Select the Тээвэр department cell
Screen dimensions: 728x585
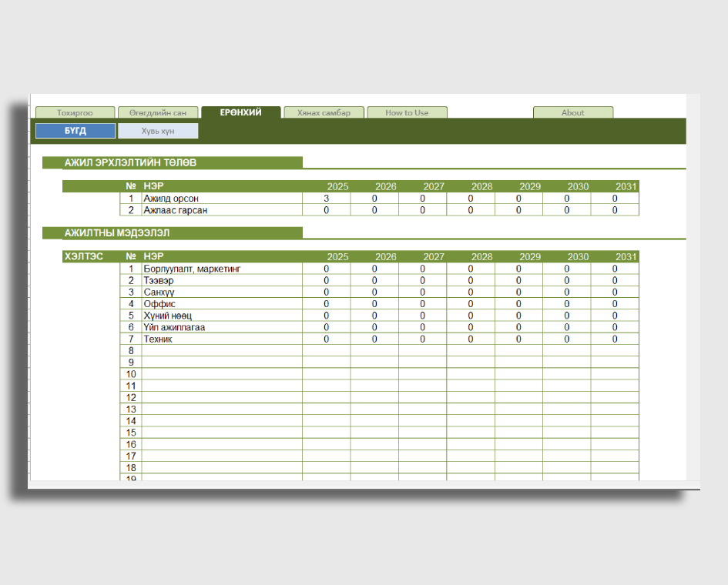click(x=221, y=281)
